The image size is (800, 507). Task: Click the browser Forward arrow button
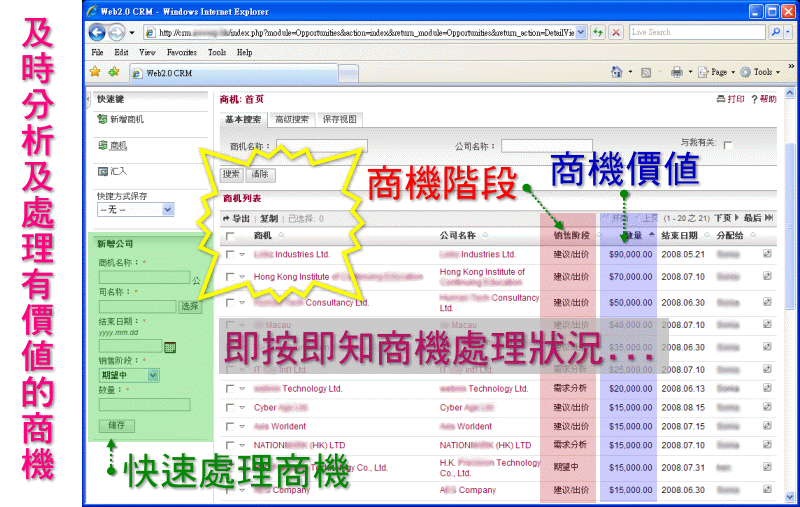point(116,32)
